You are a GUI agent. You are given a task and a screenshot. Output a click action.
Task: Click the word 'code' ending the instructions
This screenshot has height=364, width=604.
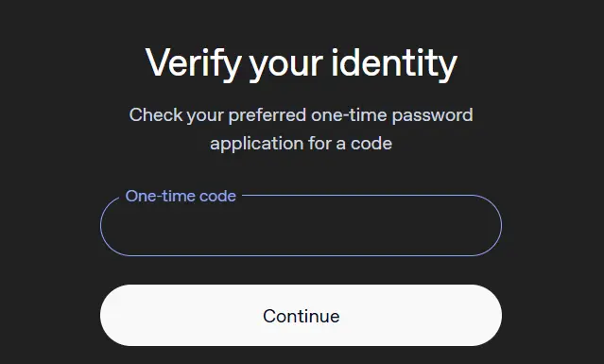[x=371, y=144]
